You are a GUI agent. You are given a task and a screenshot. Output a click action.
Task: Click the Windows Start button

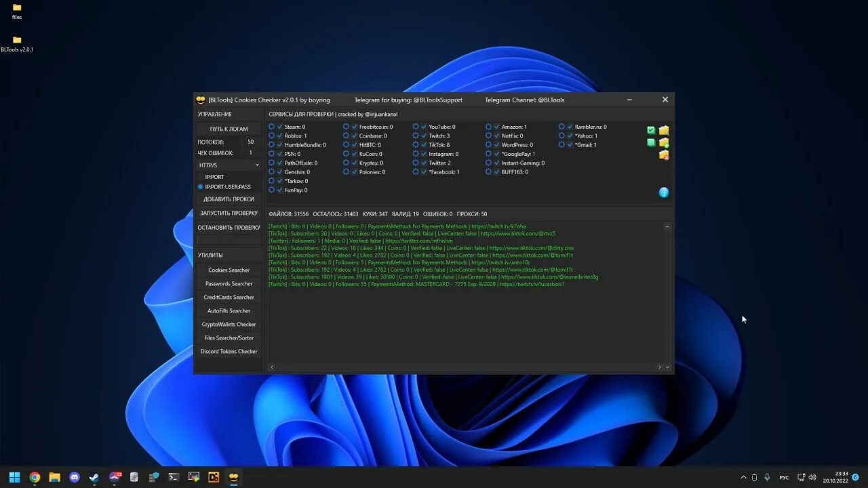[x=14, y=477]
